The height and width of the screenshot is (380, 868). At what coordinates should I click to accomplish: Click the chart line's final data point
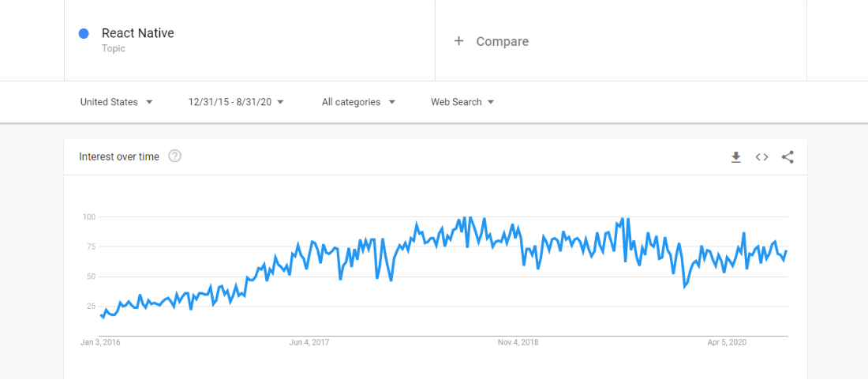click(x=786, y=251)
